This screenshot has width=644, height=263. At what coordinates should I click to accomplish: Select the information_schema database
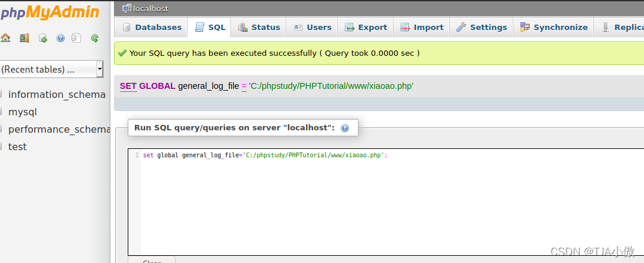pos(57,94)
